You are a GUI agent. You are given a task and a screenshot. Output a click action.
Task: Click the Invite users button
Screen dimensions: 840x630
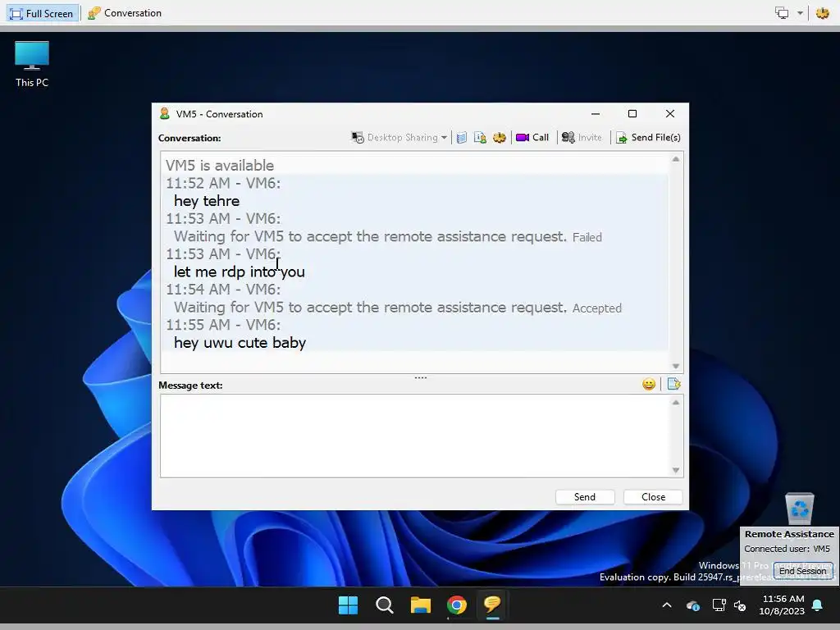582,138
